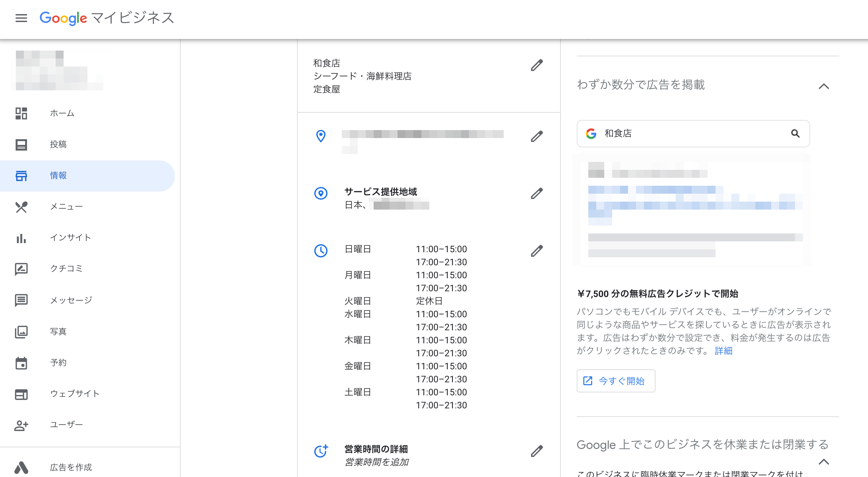
Task: Click the メッセージ chat icon
Action: click(21, 300)
